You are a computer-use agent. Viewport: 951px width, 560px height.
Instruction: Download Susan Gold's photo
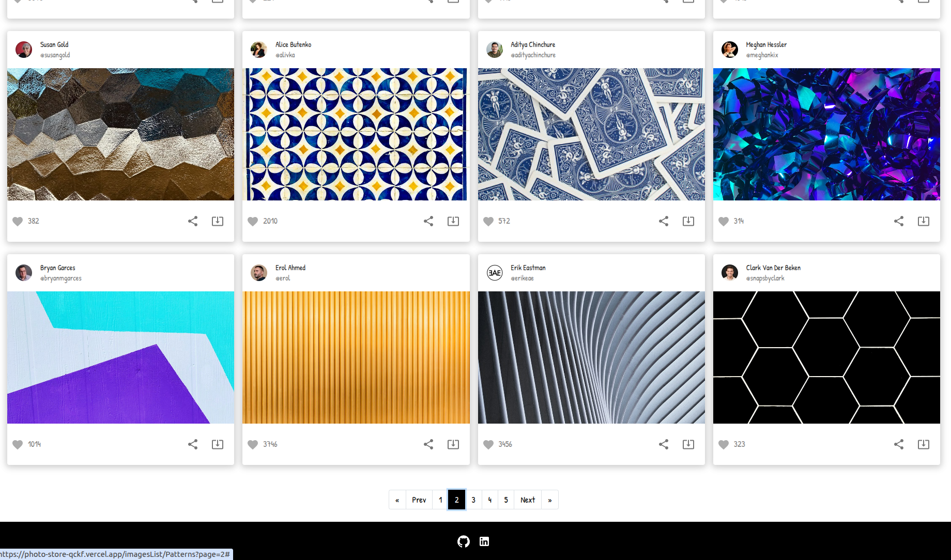click(x=218, y=221)
